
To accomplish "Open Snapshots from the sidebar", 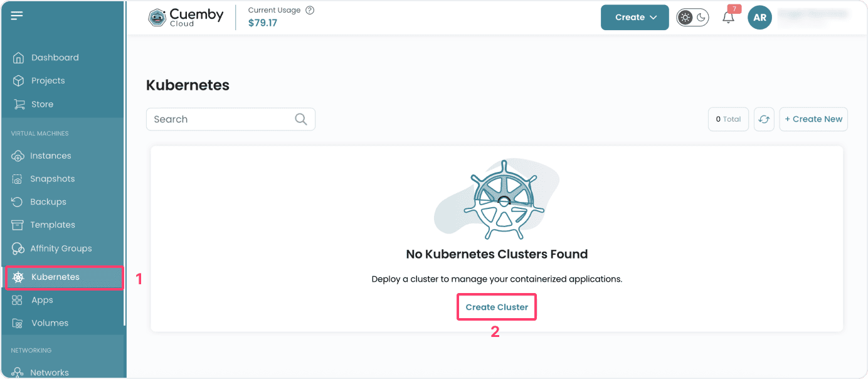I will tap(18, 178).
